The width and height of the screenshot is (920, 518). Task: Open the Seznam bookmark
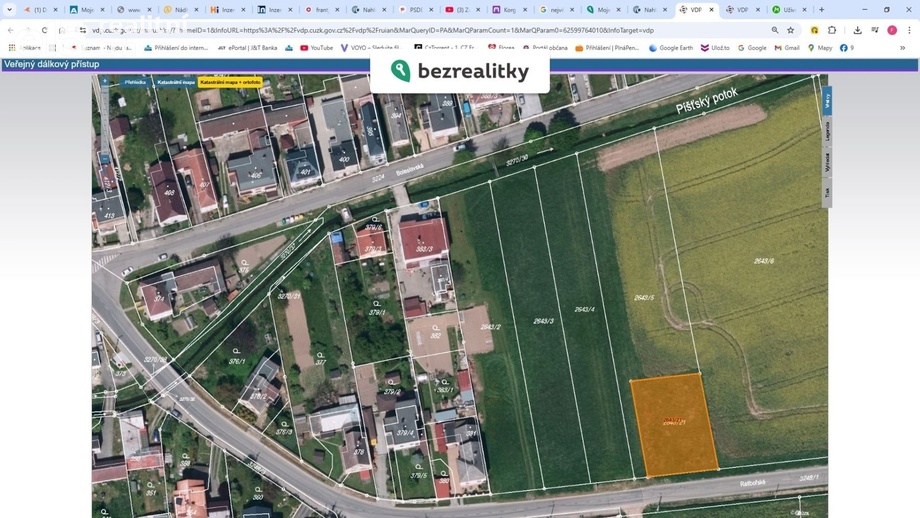101,48
